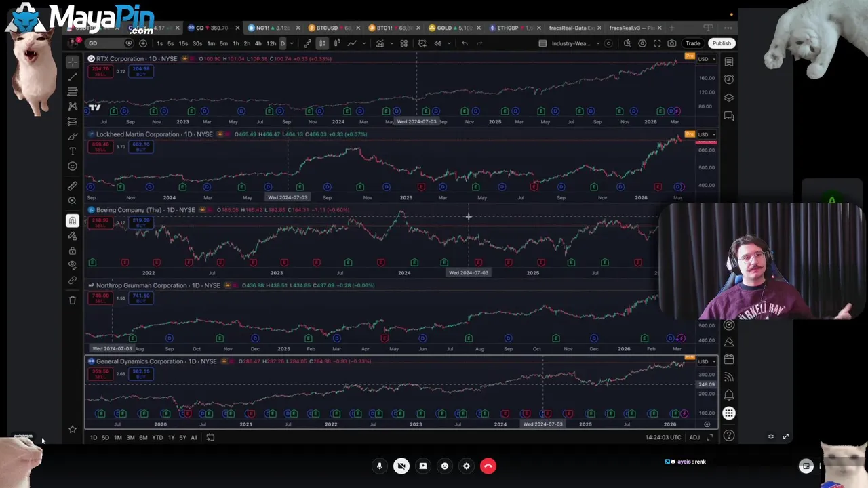The width and height of the screenshot is (868, 488).
Task: Select the 15s interval
Action: tap(183, 43)
